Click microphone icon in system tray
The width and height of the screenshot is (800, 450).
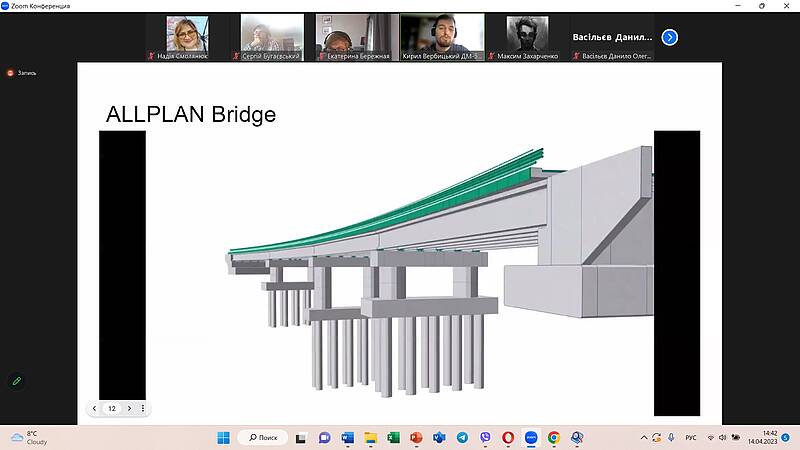671,438
